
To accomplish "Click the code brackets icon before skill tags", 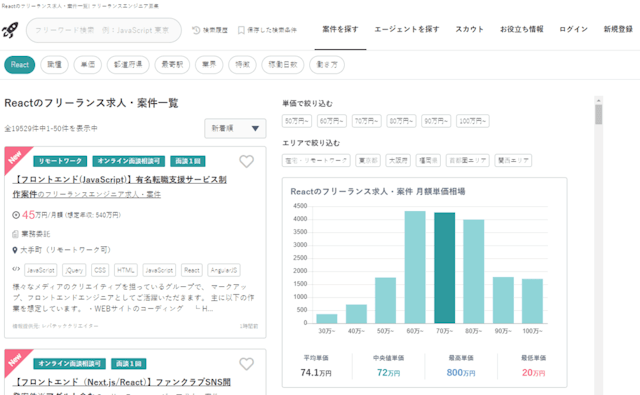I will point(16,269).
